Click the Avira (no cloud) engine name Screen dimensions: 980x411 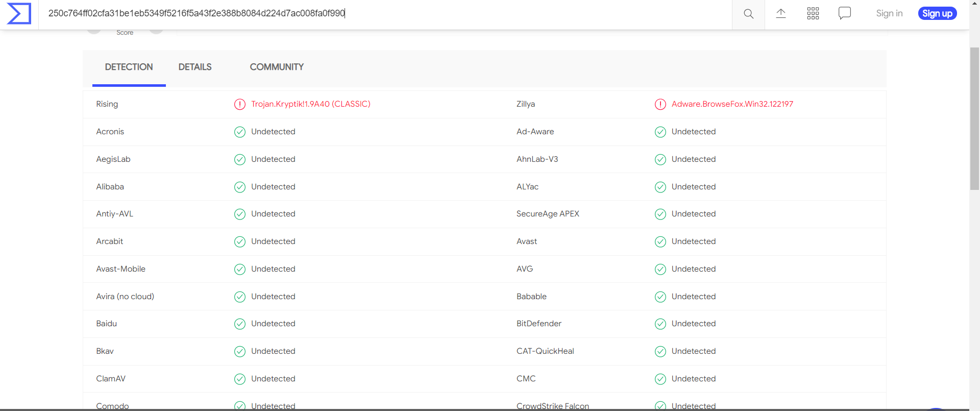click(125, 297)
